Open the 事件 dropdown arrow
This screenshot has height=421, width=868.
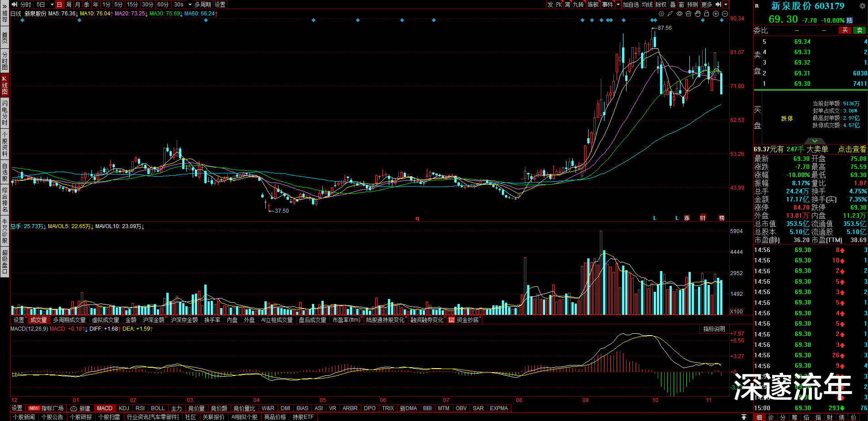[618, 5]
